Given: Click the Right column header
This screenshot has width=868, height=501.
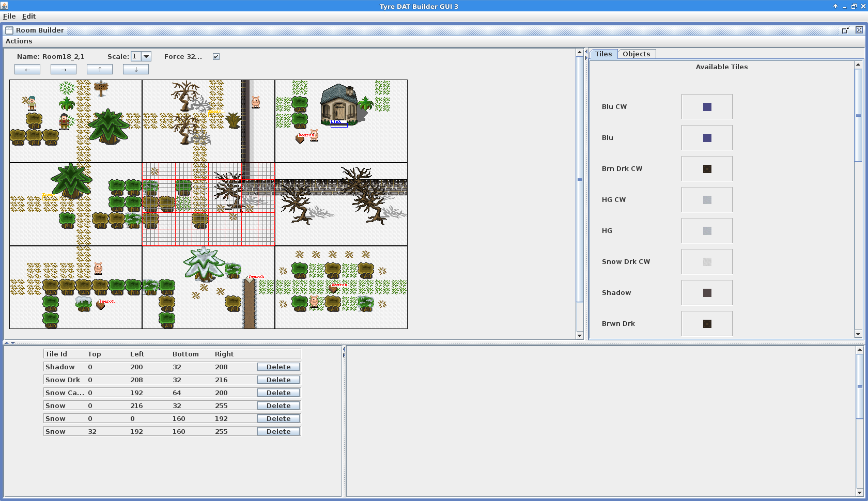Looking at the screenshot, I should click(224, 354).
